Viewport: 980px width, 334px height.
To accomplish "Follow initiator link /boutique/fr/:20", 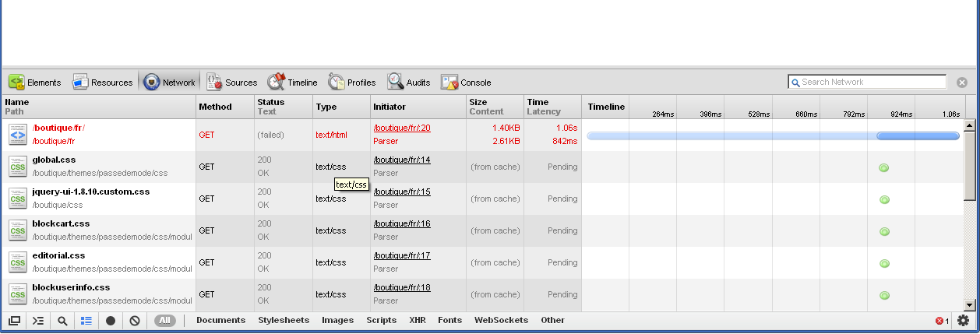I will point(402,128).
